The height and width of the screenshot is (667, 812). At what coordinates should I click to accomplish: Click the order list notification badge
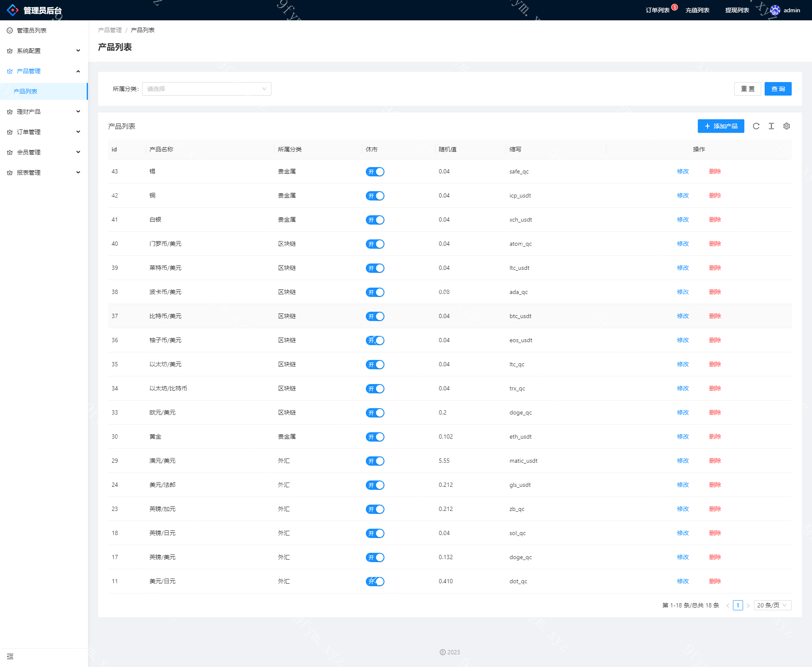[675, 7]
